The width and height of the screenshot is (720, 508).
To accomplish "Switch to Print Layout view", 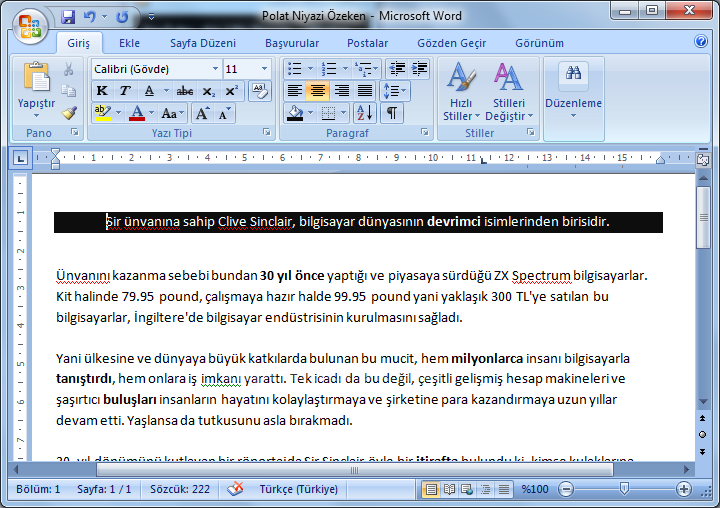I will click(431, 490).
